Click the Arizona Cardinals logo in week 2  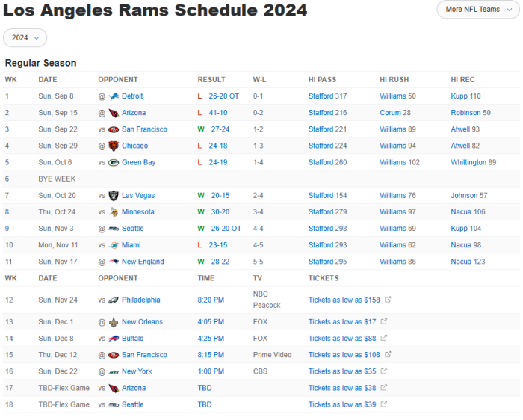[x=114, y=113]
